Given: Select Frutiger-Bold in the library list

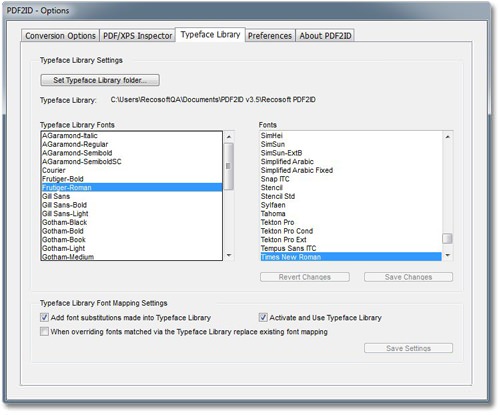Looking at the screenshot, I should tap(132, 179).
